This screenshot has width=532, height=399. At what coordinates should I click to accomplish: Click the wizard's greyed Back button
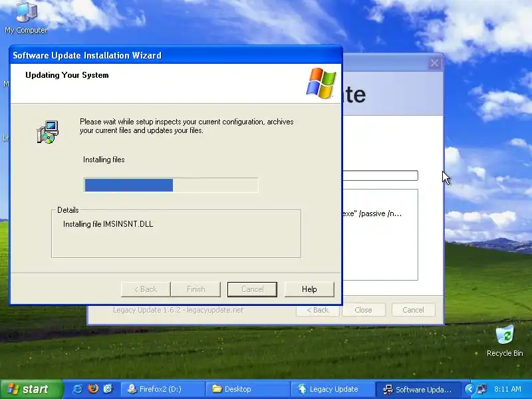click(x=146, y=289)
